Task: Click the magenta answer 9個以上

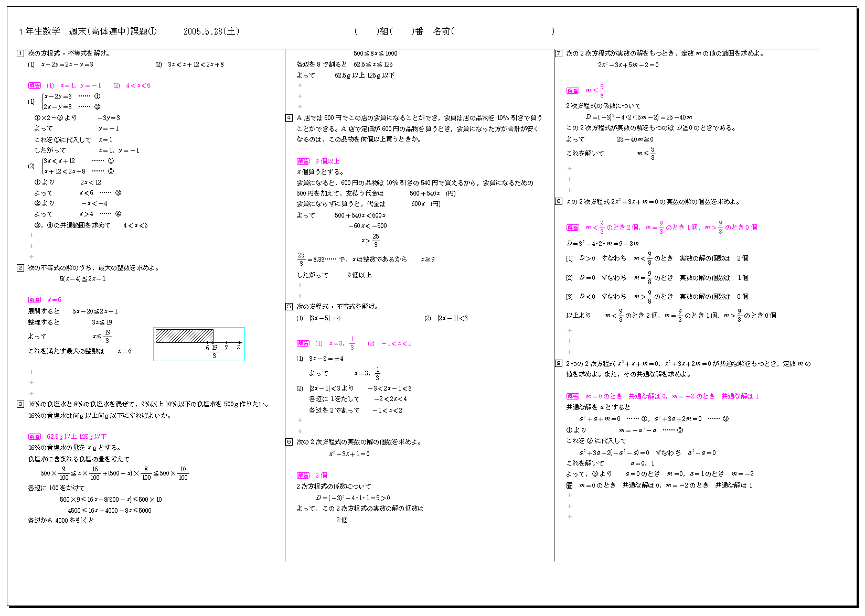Action: coord(327,161)
